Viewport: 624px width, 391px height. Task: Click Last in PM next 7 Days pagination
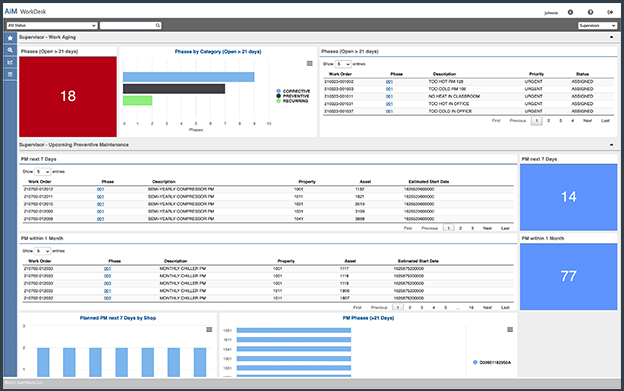coord(505,228)
